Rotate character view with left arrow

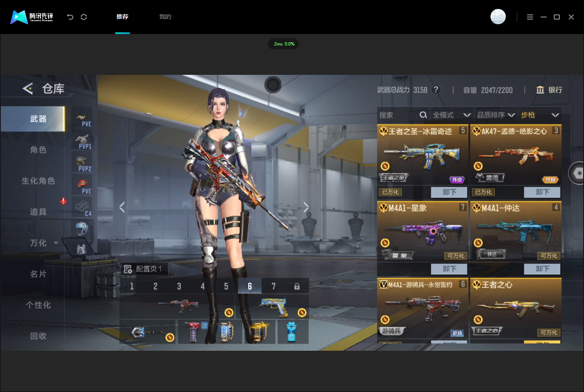pos(122,207)
